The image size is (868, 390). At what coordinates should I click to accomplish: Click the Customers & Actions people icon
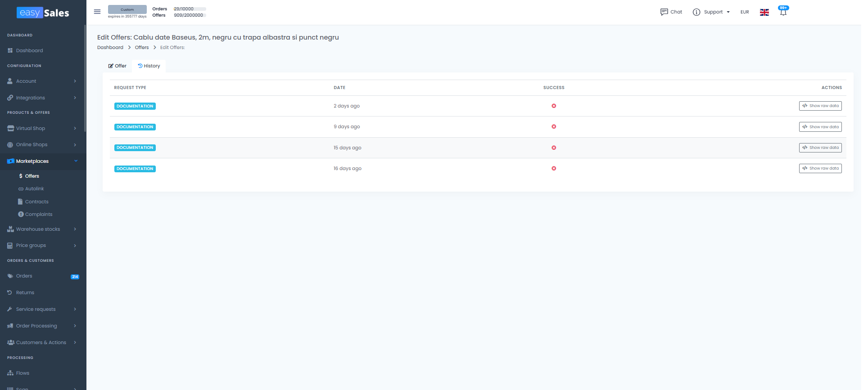point(11,342)
